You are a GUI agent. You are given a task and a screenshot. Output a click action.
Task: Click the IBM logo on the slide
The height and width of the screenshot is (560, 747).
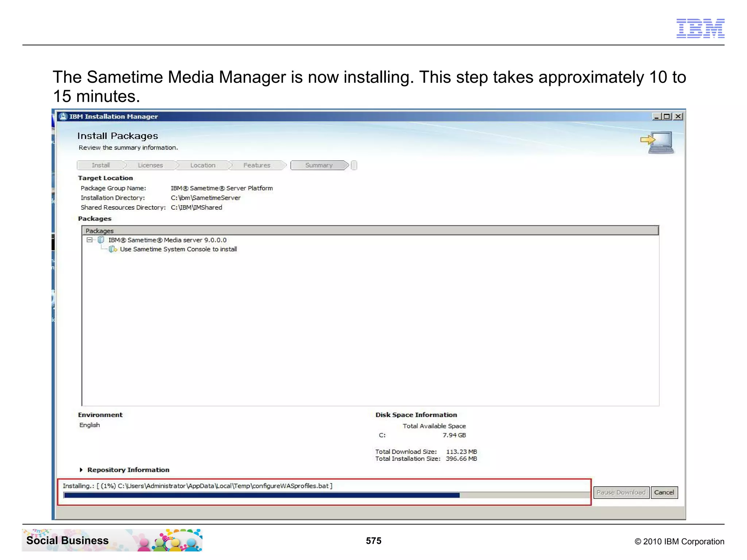click(x=700, y=28)
